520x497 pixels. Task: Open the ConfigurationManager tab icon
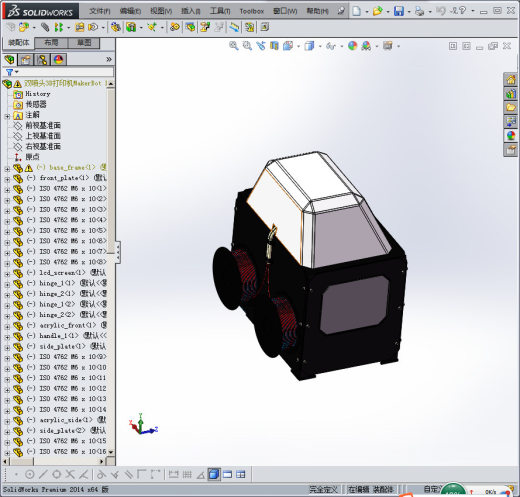[x=42, y=60]
